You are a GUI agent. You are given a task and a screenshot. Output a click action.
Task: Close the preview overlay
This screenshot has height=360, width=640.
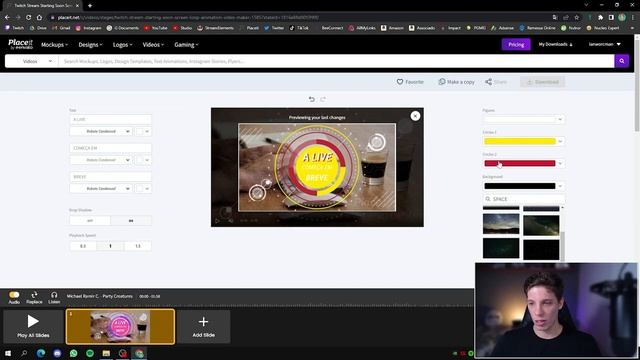click(x=415, y=116)
